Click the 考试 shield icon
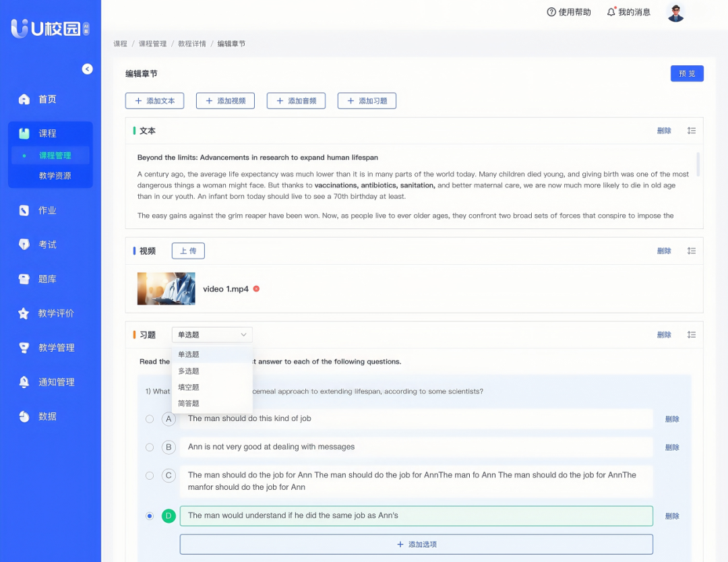Image resolution: width=728 pixels, height=562 pixels. pos(24,245)
